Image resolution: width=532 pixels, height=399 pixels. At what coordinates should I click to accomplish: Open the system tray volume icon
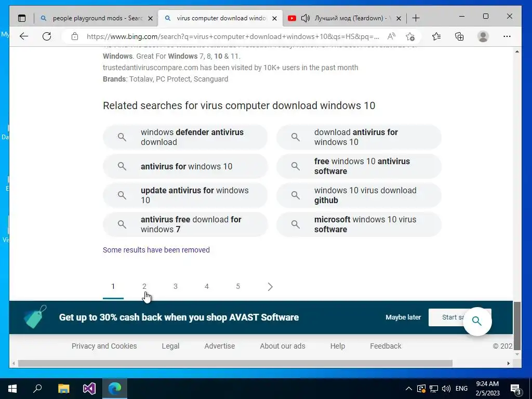coord(446,389)
